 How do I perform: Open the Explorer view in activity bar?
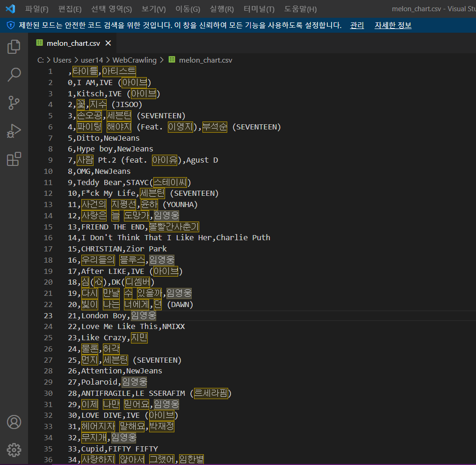tap(14, 47)
